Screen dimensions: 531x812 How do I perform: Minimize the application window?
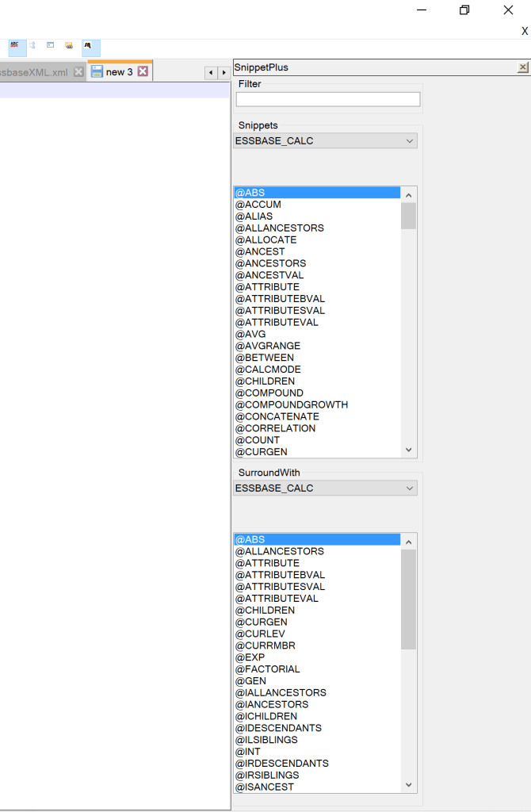coord(422,10)
